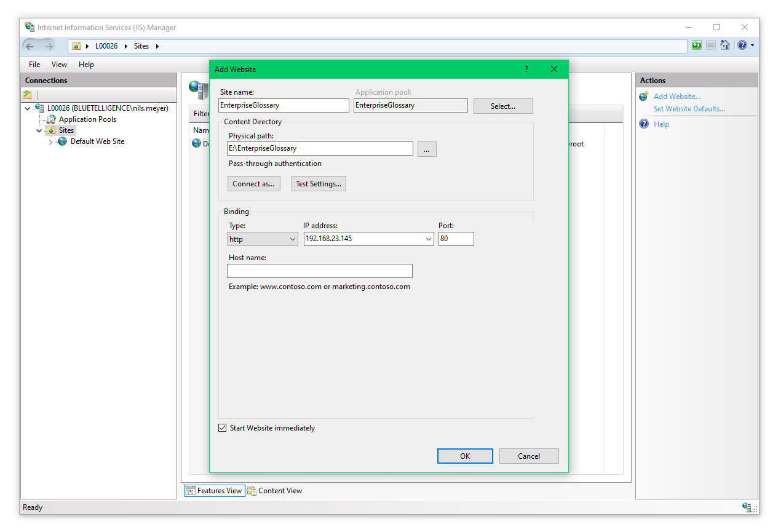
Task: Click into the Host name field
Action: [319, 271]
